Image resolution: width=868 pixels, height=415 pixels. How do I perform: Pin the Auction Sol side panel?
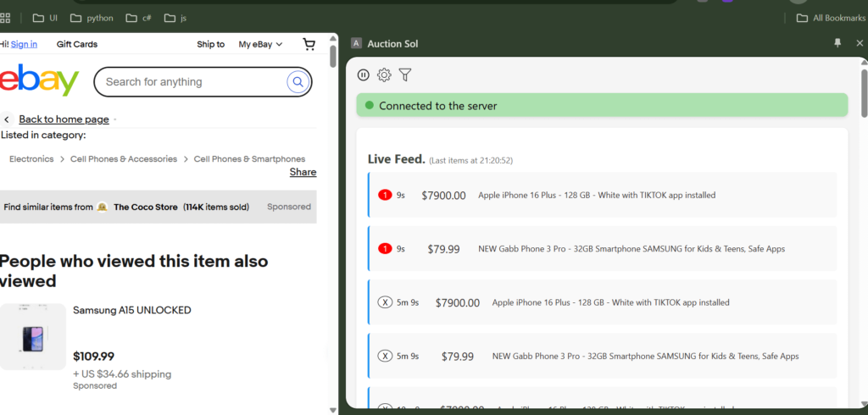[x=837, y=43]
